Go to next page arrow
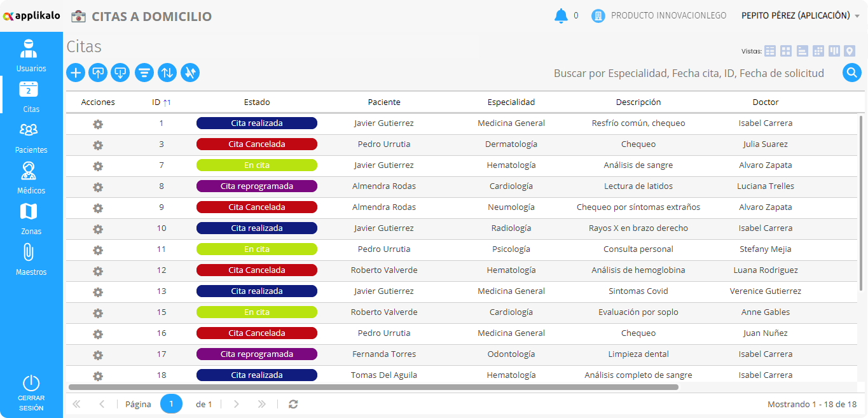The width and height of the screenshot is (868, 418). point(236,404)
